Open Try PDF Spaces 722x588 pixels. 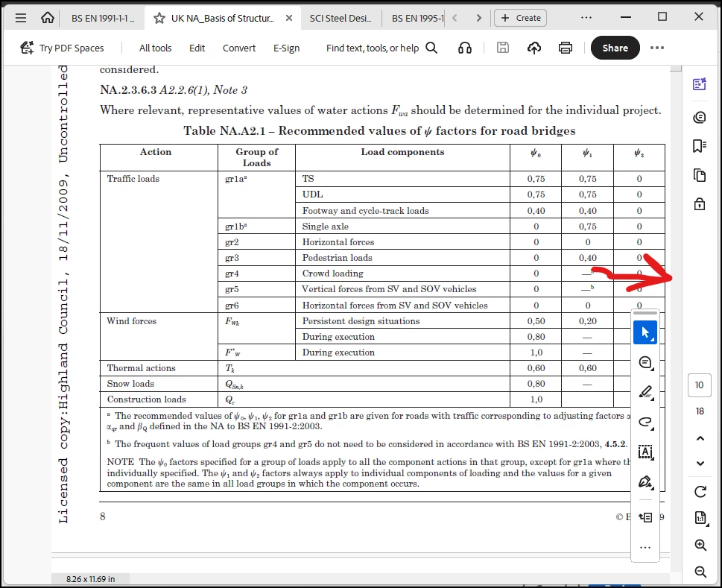click(x=62, y=48)
